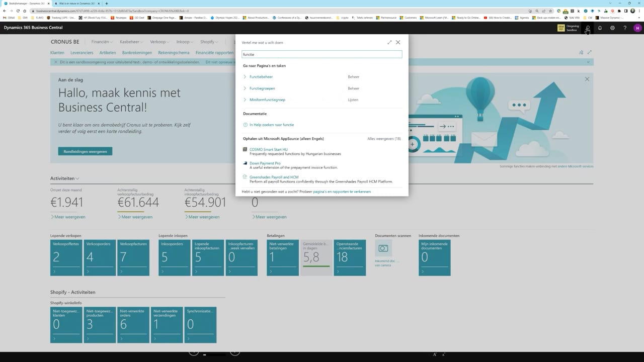This screenshot has height=362, width=644.
Task: Click the camera icon under Documenten scannen
Action: [383, 248]
